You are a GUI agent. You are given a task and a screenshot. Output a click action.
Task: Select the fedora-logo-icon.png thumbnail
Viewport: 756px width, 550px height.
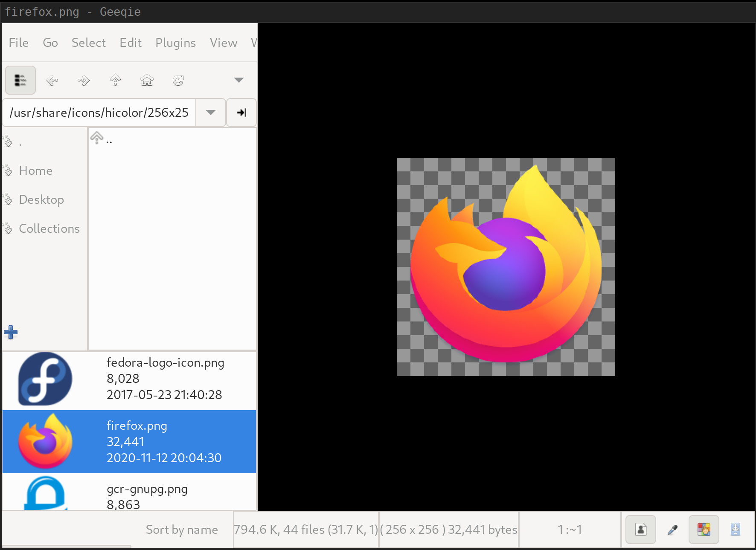pyautogui.click(x=45, y=379)
